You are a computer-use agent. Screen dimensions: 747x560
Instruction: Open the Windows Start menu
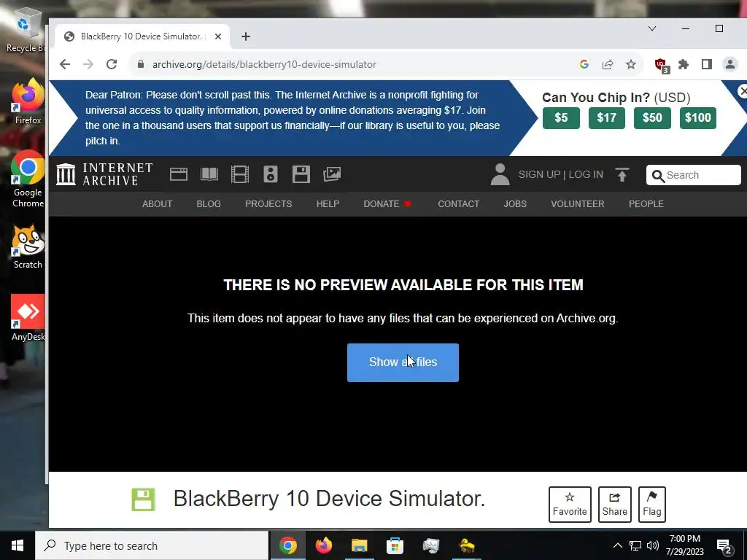click(x=18, y=545)
